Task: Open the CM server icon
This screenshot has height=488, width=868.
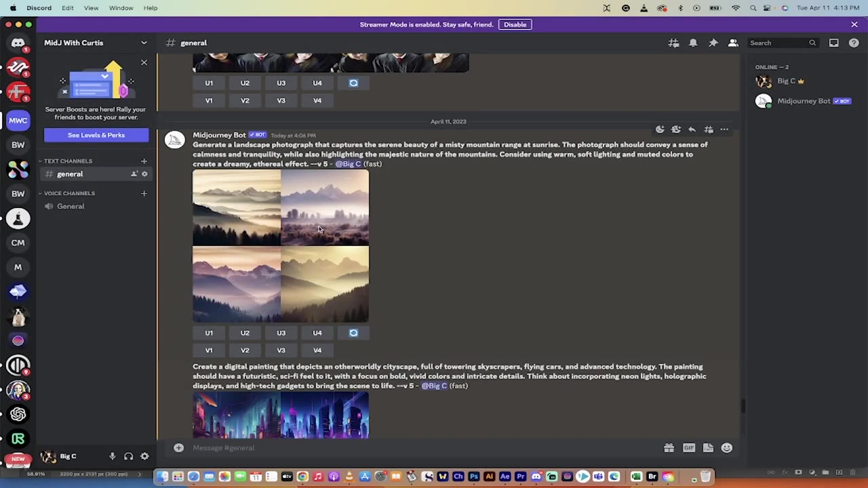Action: coord(18,243)
